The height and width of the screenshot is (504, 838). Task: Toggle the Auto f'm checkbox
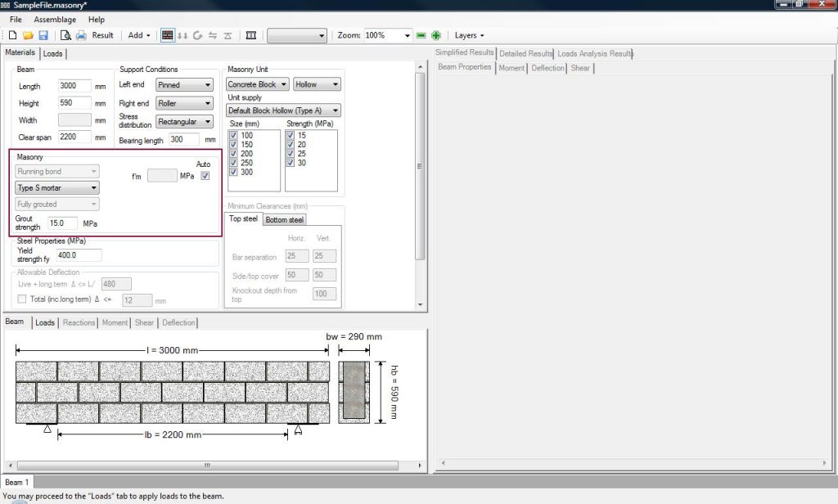pyautogui.click(x=205, y=174)
